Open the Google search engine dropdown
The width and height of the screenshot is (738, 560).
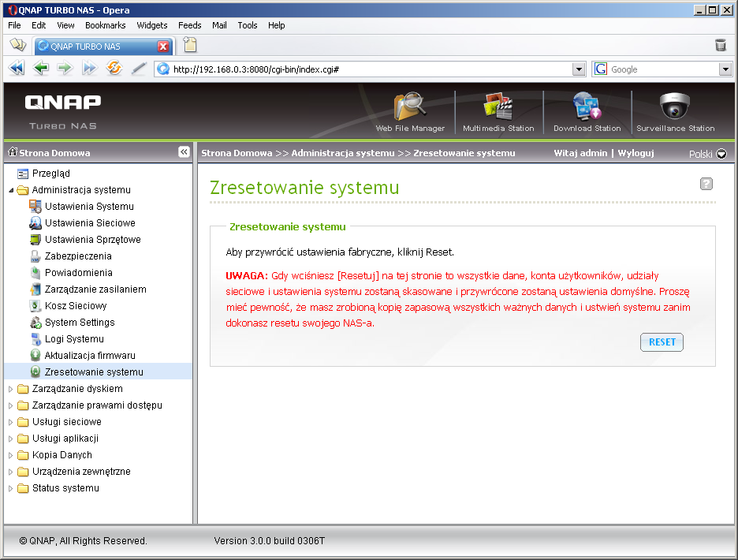[725, 69]
